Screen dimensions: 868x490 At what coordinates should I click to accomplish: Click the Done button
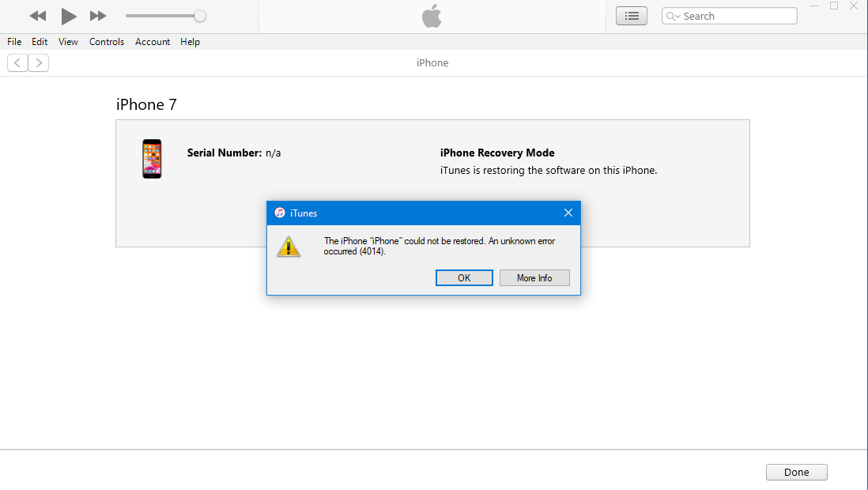(797, 473)
